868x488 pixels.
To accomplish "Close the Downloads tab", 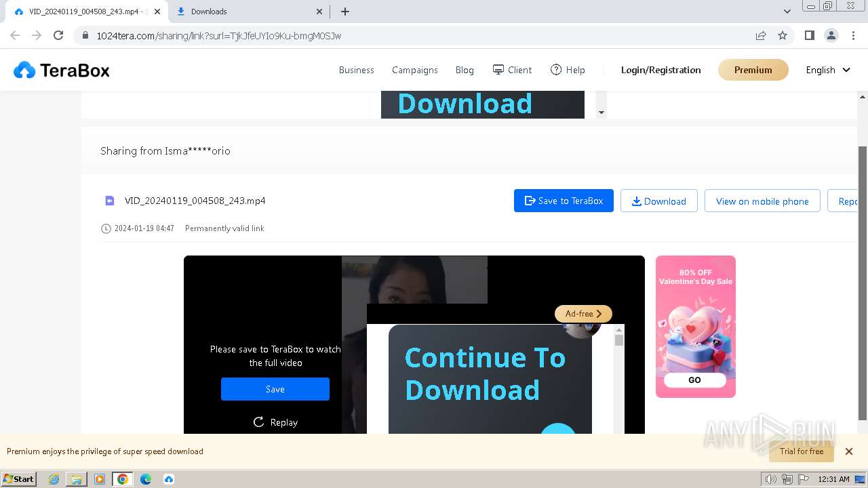I will (x=320, y=12).
